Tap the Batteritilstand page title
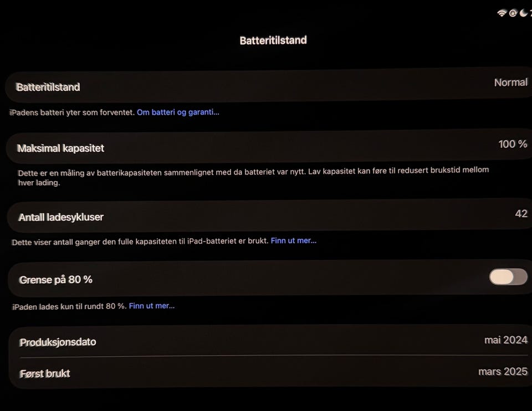This screenshot has width=532, height=411. point(273,40)
